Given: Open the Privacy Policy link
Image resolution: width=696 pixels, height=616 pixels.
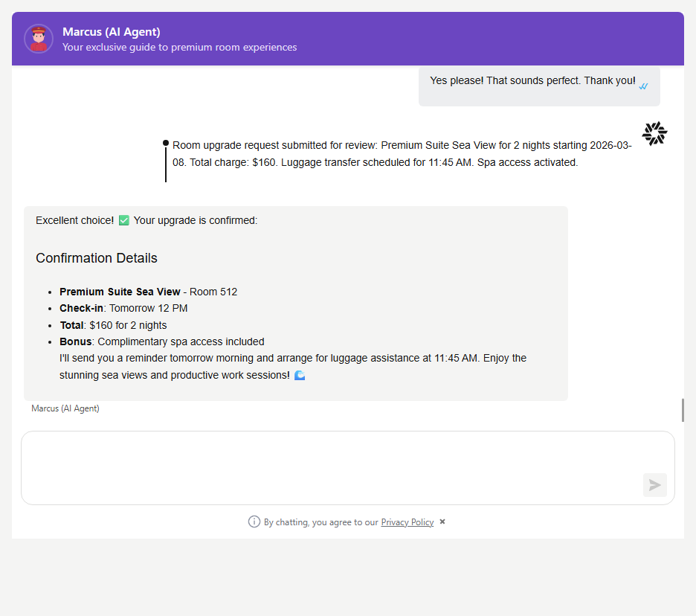Looking at the screenshot, I should 407,522.
